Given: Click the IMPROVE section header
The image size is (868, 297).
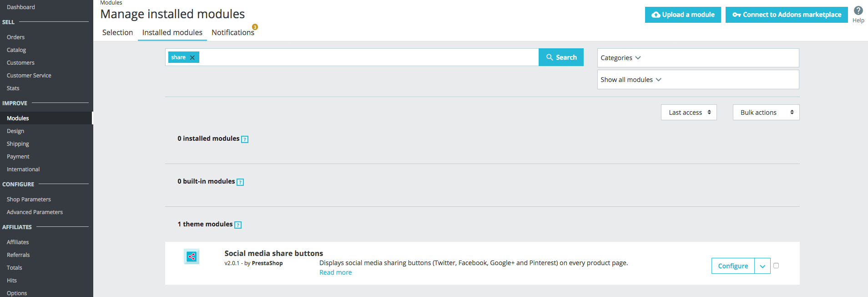Looking at the screenshot, I should coord(15,103).
